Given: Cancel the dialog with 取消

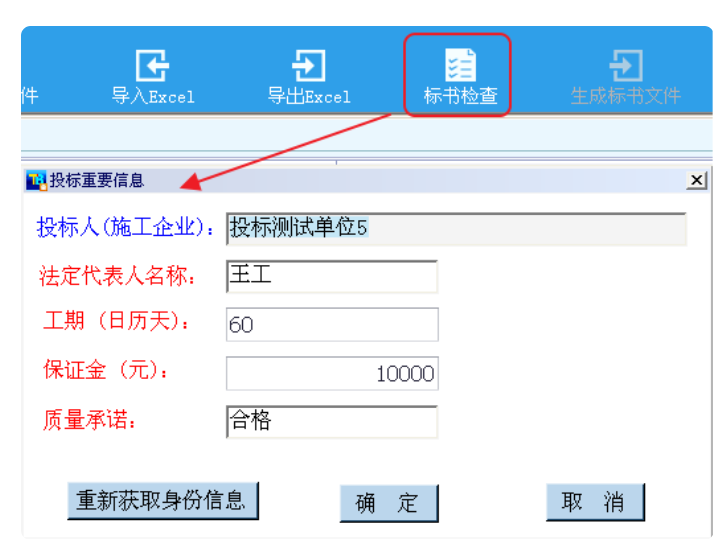Looking at the screenshot, I should 594,502.
